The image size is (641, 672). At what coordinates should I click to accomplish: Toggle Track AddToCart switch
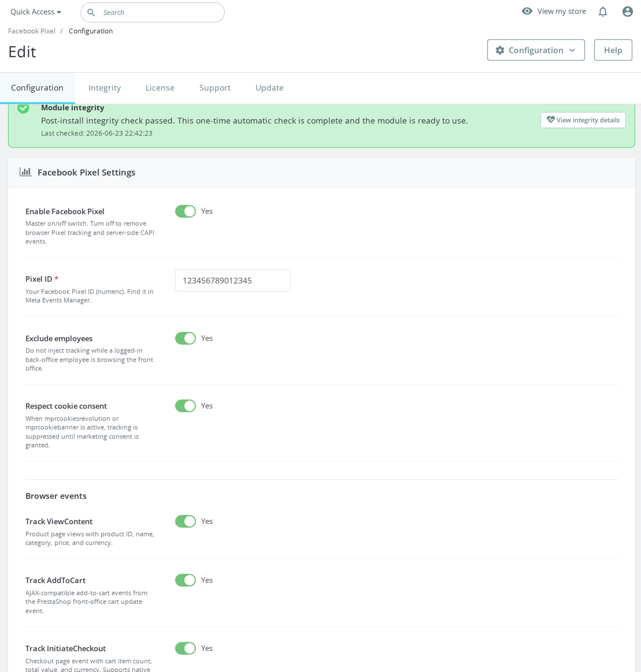[x=185, y=581]
